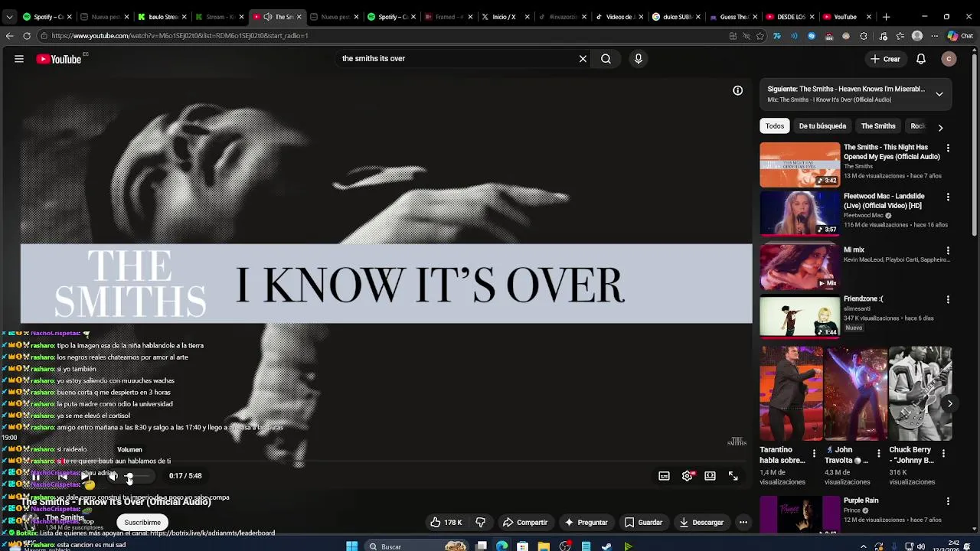The width and height of the screenshot is (980, 551).
Task: Open options for This Night Has Opened My Eyes
Action: tap(948, 148)
